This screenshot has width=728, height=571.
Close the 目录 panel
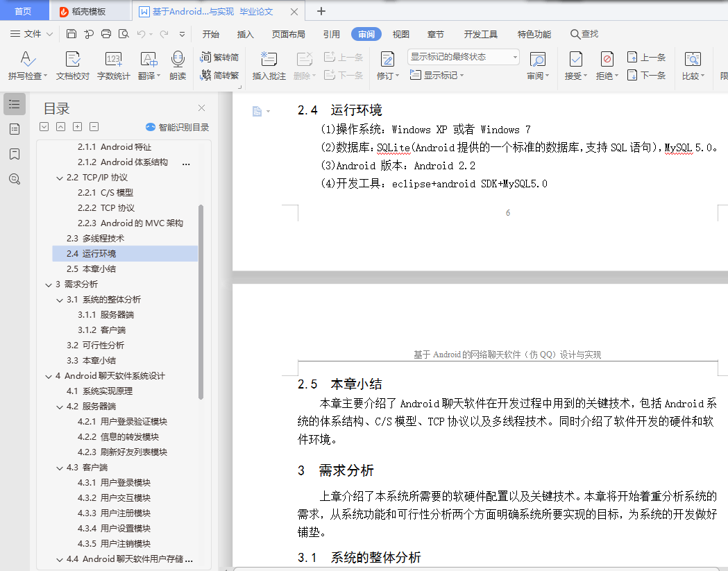pos(201,108)
